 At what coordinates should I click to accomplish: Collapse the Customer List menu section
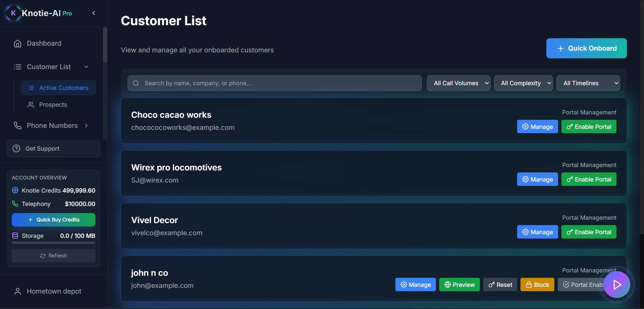coord(86,67)
